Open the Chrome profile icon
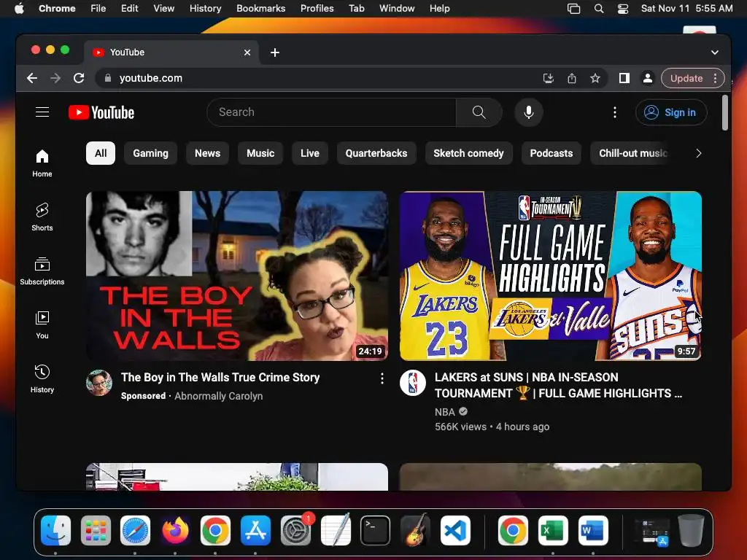747x560 pixels. tap(648, 78)
